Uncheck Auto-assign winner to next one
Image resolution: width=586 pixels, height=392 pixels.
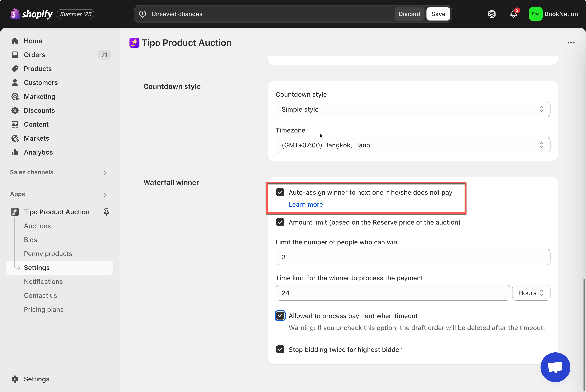pos(280,192)
